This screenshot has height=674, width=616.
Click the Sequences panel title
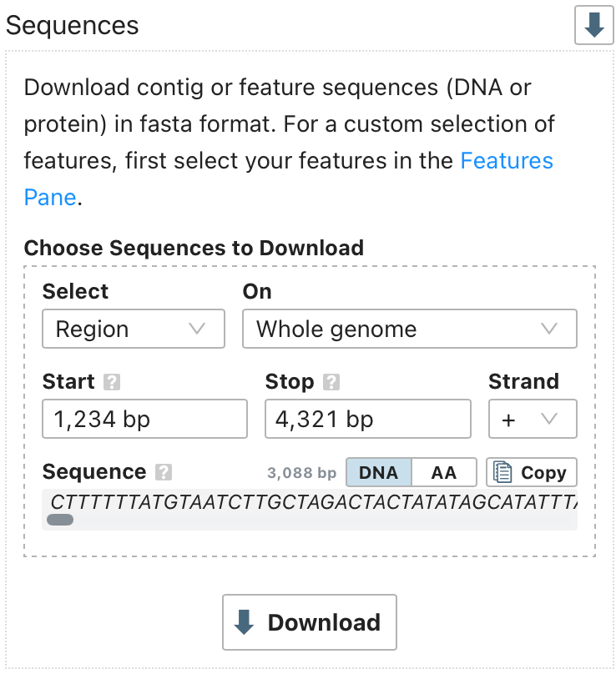(73, 25)
